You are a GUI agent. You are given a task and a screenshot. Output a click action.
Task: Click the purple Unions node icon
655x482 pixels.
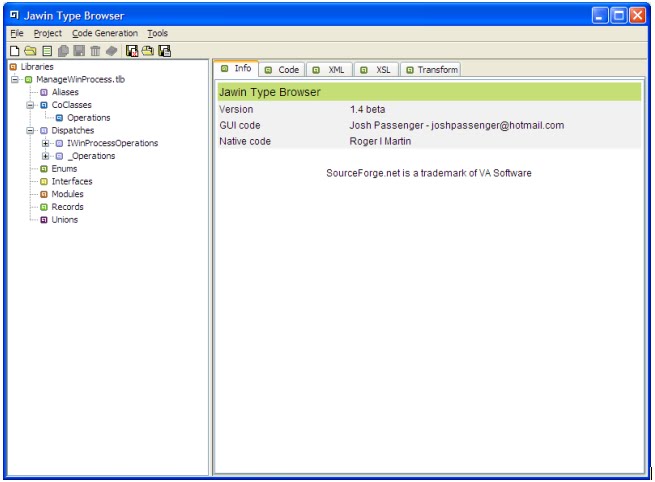pyautogui.click(x=44, y=220)
